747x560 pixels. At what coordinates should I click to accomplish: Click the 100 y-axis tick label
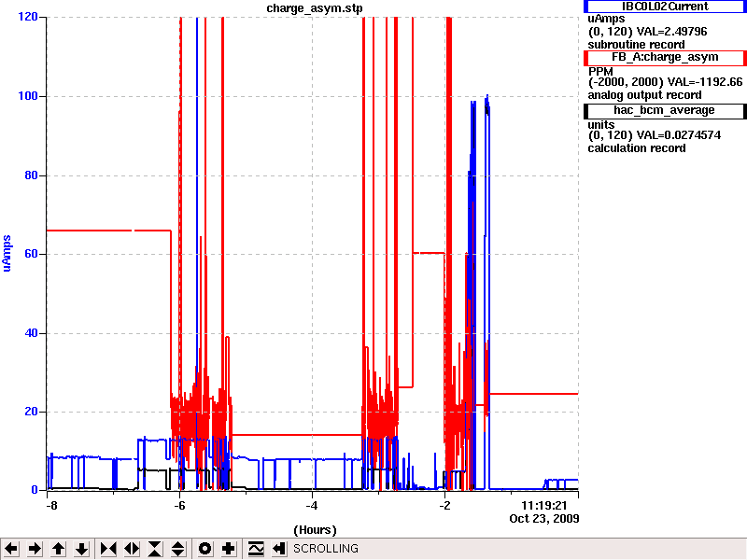tap(28, 96)
